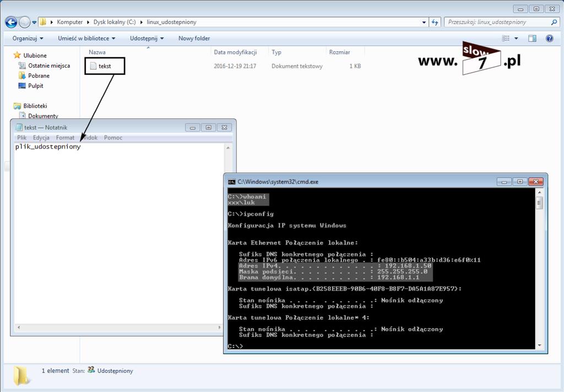The width and height of the screenshot is (564, 392).
Task: Click the cmd.exe scrollbar up arrow
Action: click(x=539, y=192)
